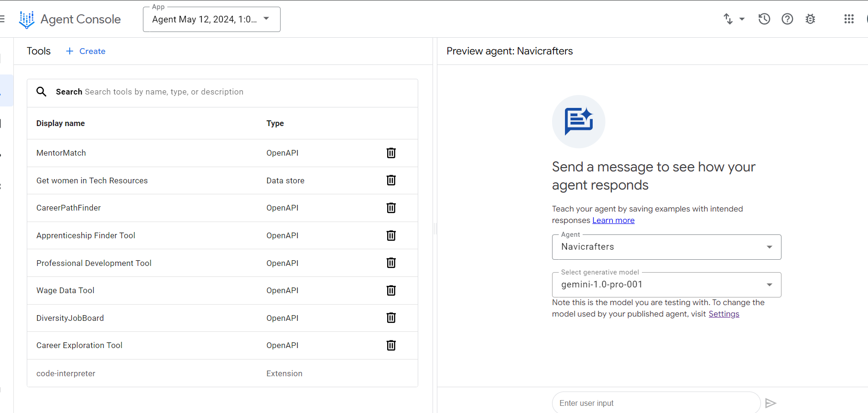Open the Google apps grid

pos(849,19)
